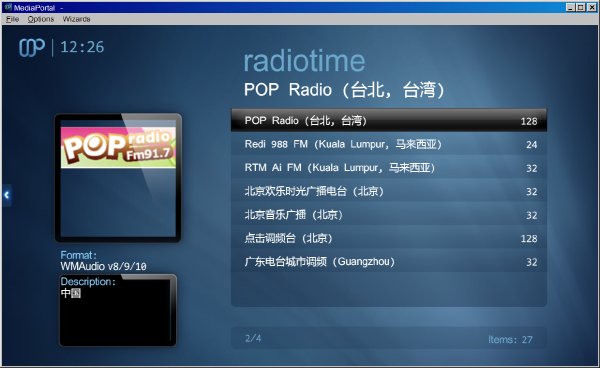Select Redi 988 FM Kuala Lumpur station
Image resolution: width=600 pixels, height=368 pixels.
pos(389,144)
